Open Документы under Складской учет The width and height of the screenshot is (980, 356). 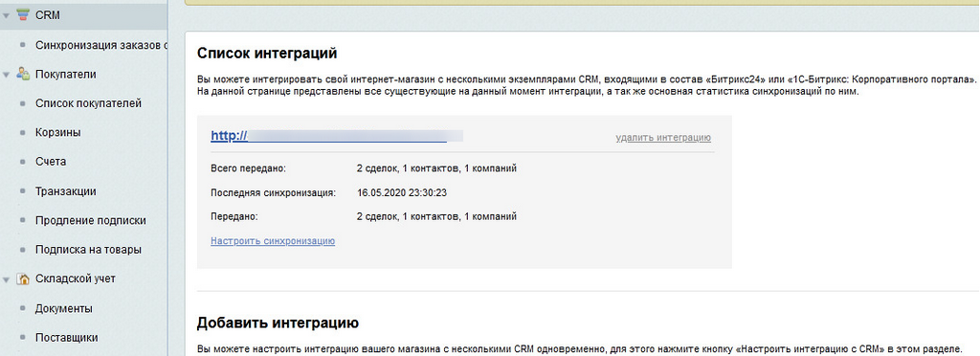coord(64,308)
